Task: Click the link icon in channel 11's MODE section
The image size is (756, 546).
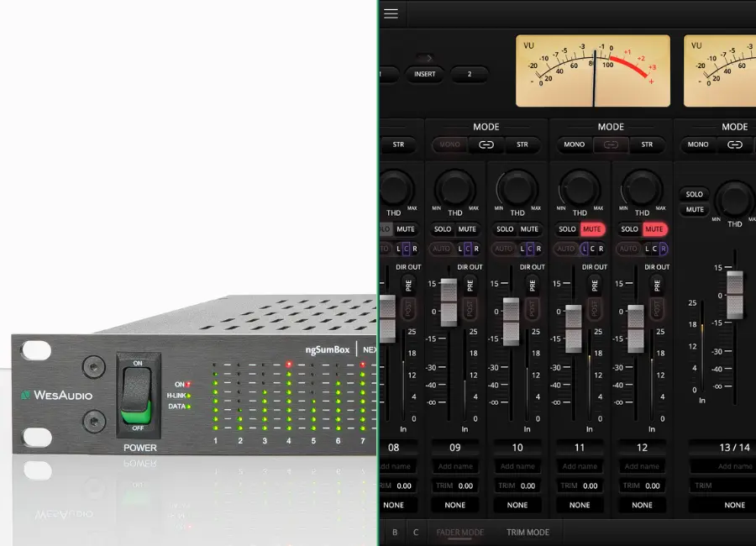Action: 610,144
